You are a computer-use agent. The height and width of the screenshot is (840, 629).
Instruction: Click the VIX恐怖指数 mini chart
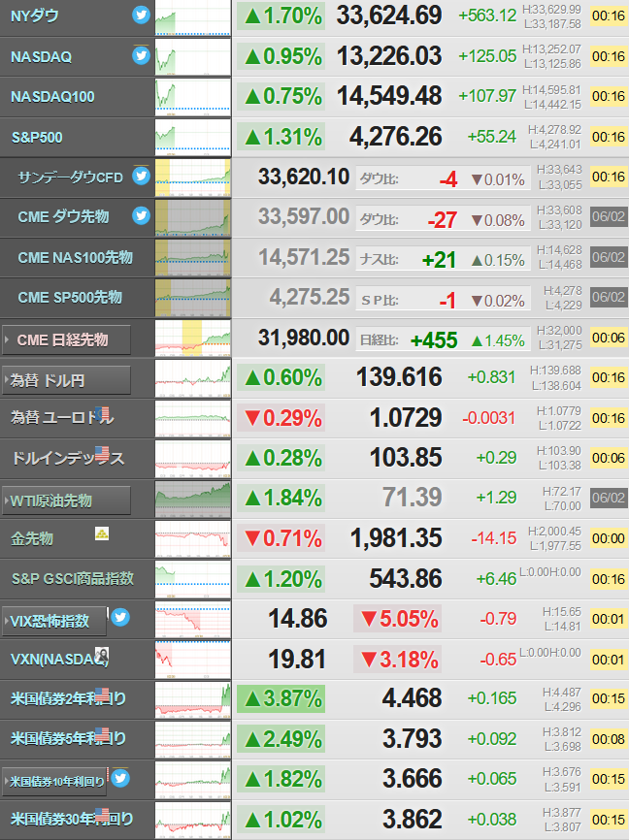point(193,619)
